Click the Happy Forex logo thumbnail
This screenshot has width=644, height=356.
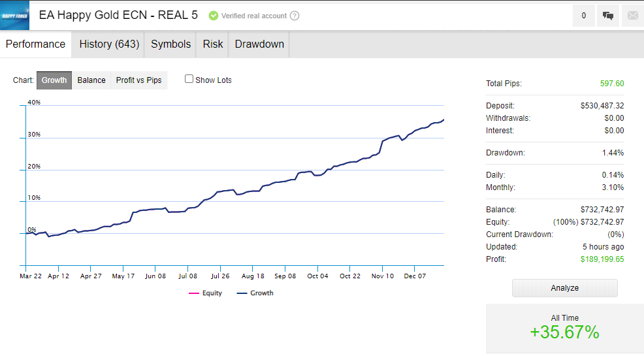(15, 16)
